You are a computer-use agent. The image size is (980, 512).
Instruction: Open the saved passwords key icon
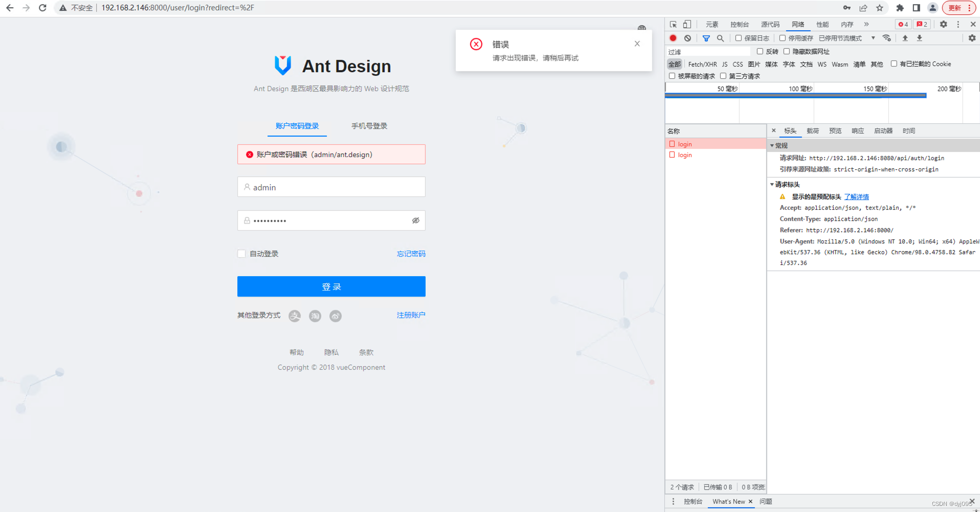tap(847, 8)
